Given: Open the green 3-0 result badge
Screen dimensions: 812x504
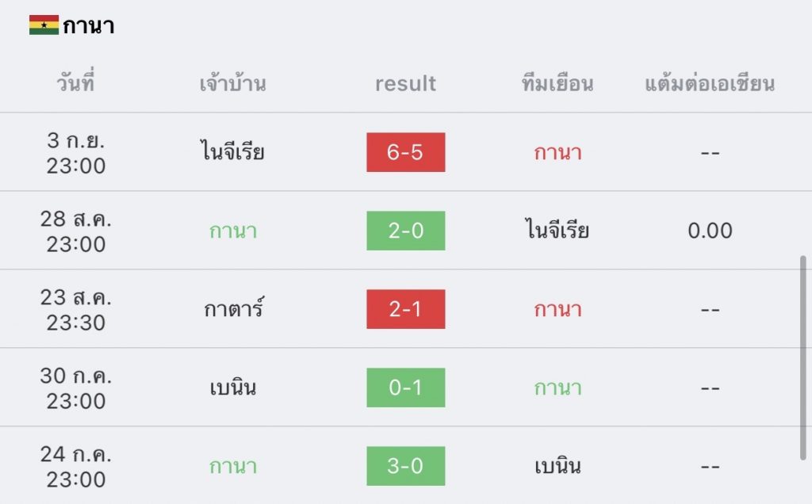Looking at the screenshot, I should (405, 466).
